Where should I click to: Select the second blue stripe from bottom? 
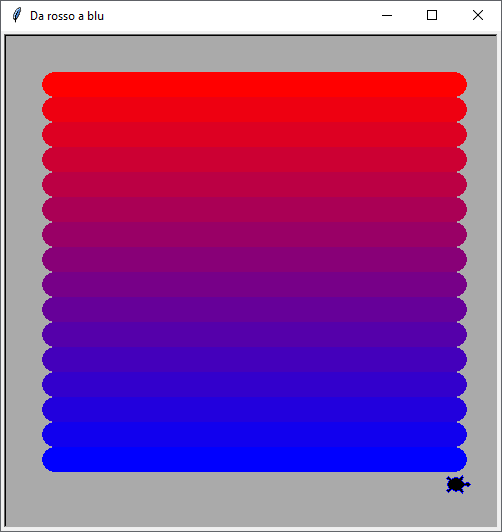tap(254, 434)
